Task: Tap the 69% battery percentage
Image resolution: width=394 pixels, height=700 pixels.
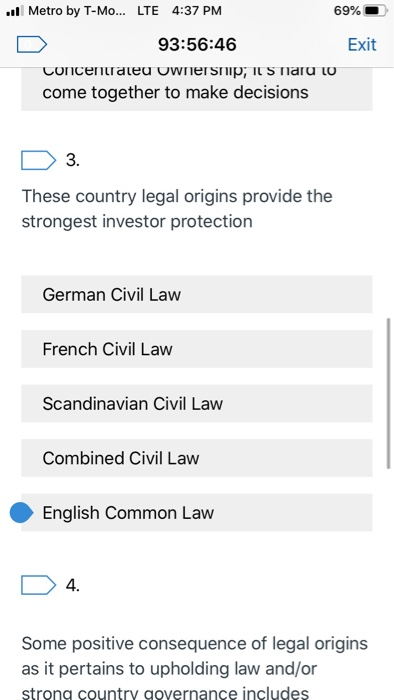Action: click(x=347, y=11)
